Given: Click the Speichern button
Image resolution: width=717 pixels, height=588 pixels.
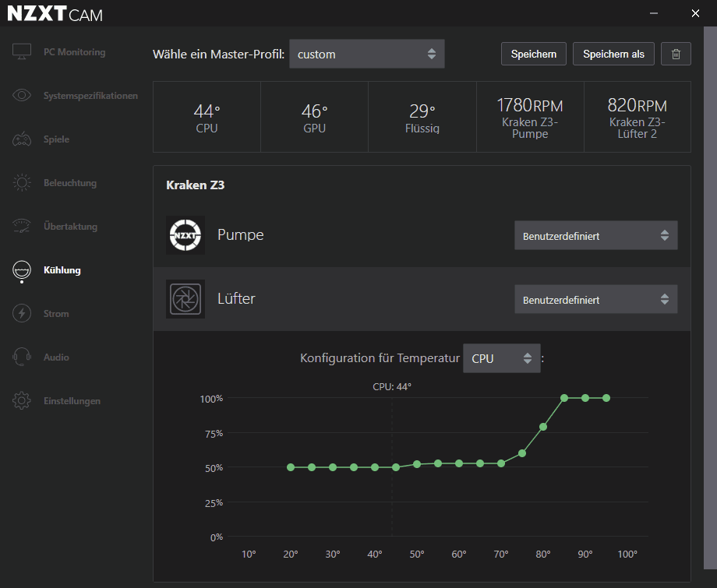Looking at the screenshot, I should pyautogui.click(x=534, y=54).
